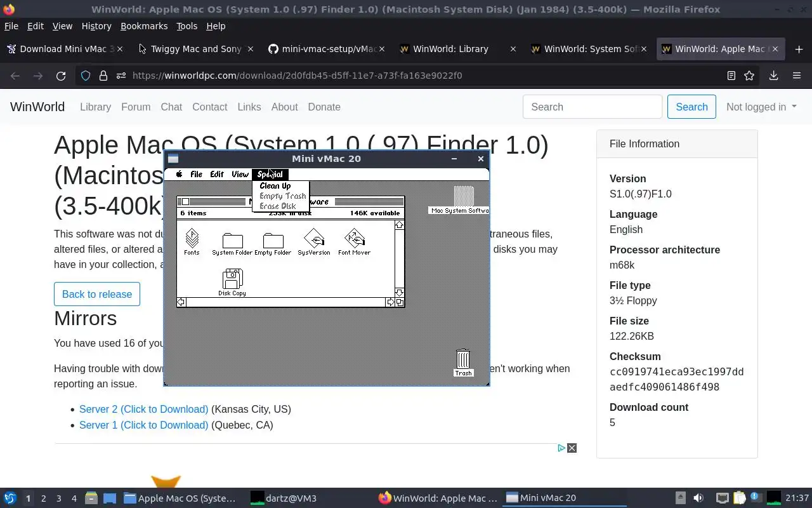Open Firefox Tools menu
812x508 pixels.
[x=187, y=26]
